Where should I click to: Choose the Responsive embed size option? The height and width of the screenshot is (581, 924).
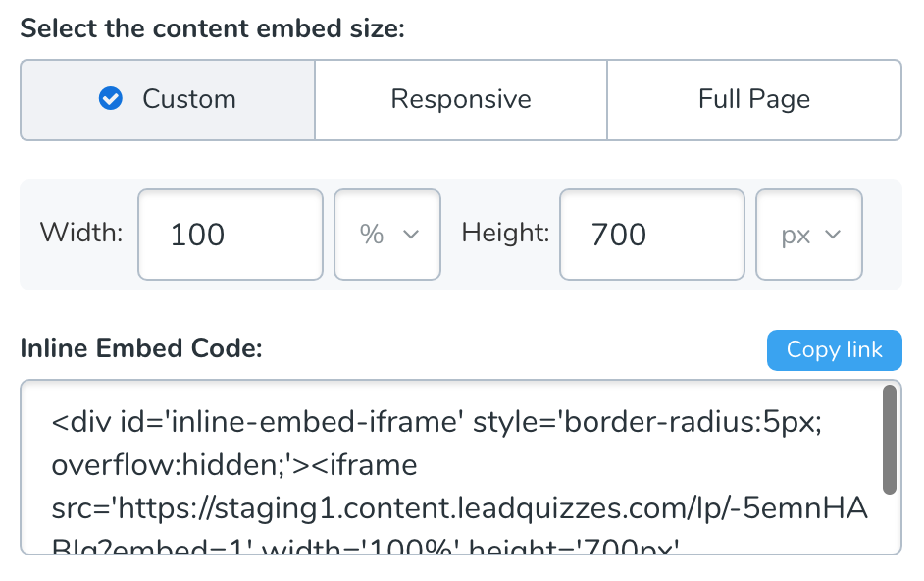point(461,100)
